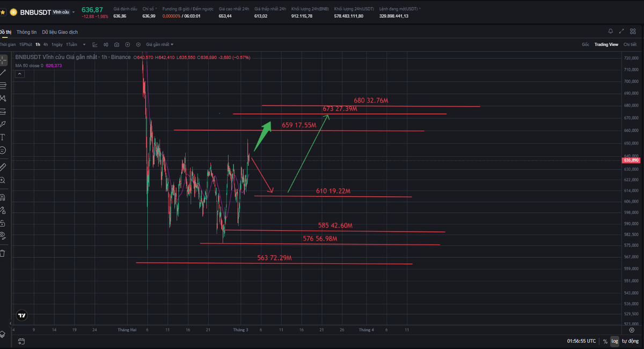Viewport: 644px width, 349px height.
Task: Select the 15Phút interval
Action: point(26,44)
